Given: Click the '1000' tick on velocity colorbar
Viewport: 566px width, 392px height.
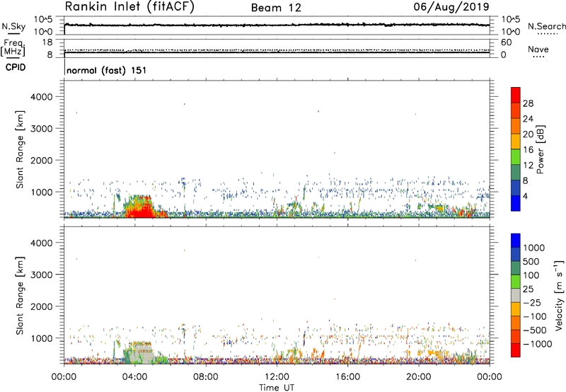Looking at the screenshot, I should (534, 248).
